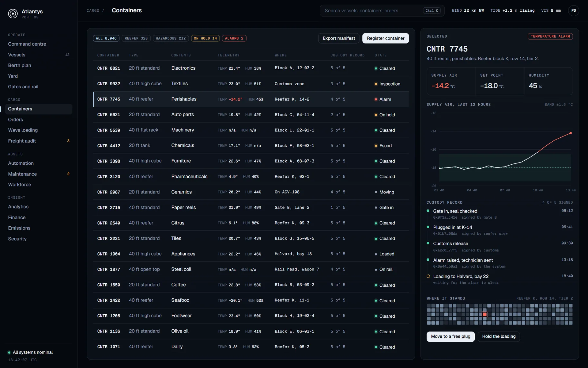Image resolution: width=588 pixels, height=368 pixels.
Task: Select row CNTR 2715
Action: 251,208
